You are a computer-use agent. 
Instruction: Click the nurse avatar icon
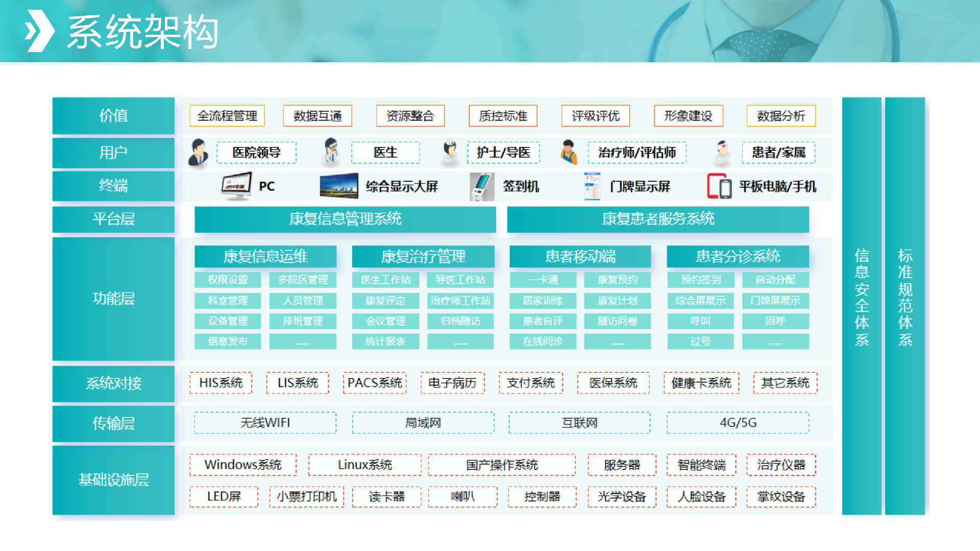450,152
